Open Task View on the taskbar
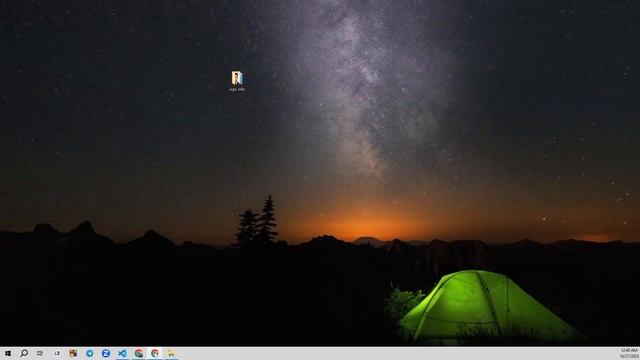The image size is (640, 360). click(40, 353)
